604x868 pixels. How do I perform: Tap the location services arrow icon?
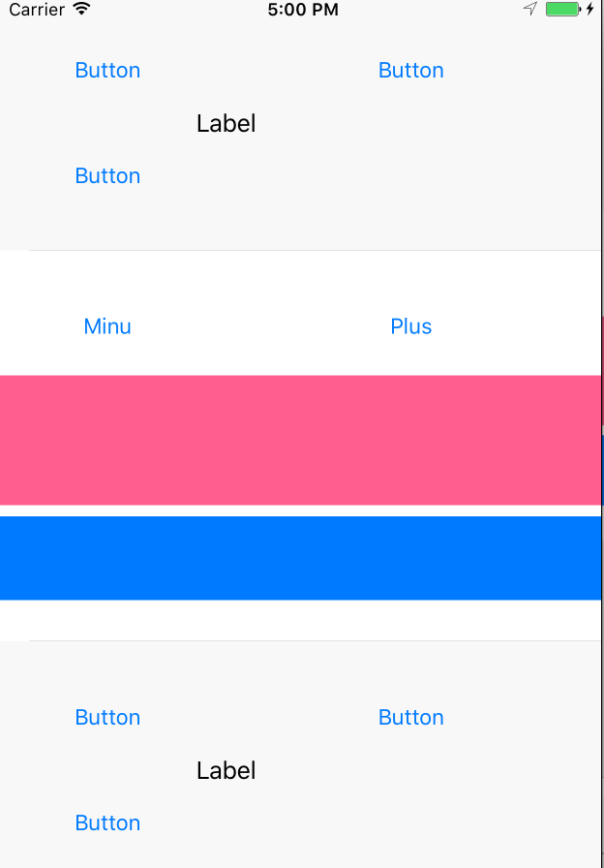coord(529,10)
